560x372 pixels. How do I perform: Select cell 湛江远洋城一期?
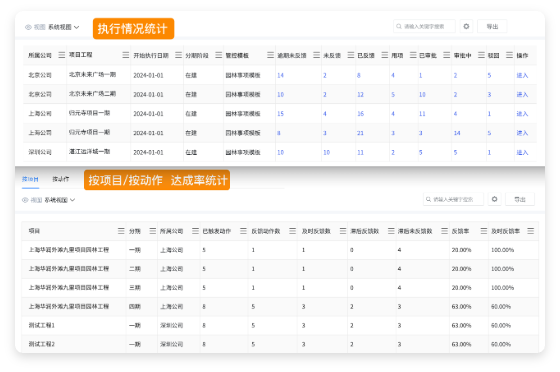point(89,152)
